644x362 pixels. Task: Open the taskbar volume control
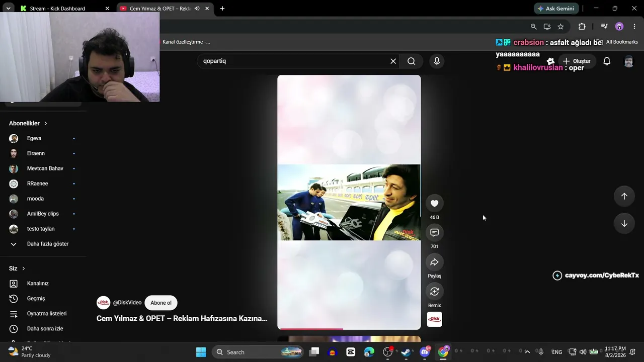tap(583, 352)
